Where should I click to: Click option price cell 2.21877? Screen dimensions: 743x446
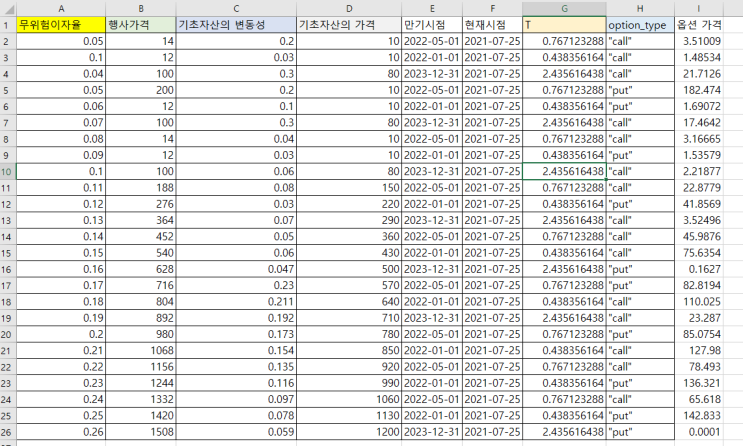698,172
